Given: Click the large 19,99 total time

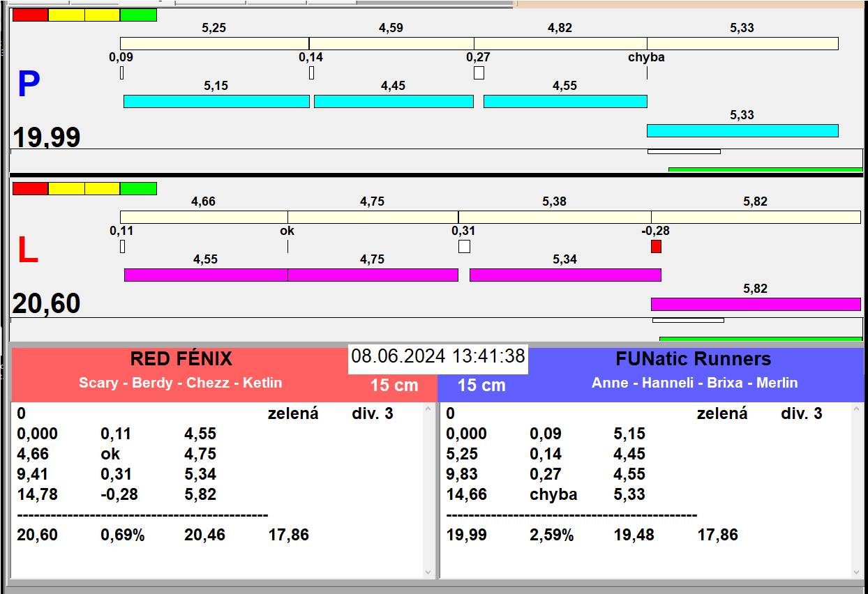Looking at the screenshot, I should click(47, 137).
